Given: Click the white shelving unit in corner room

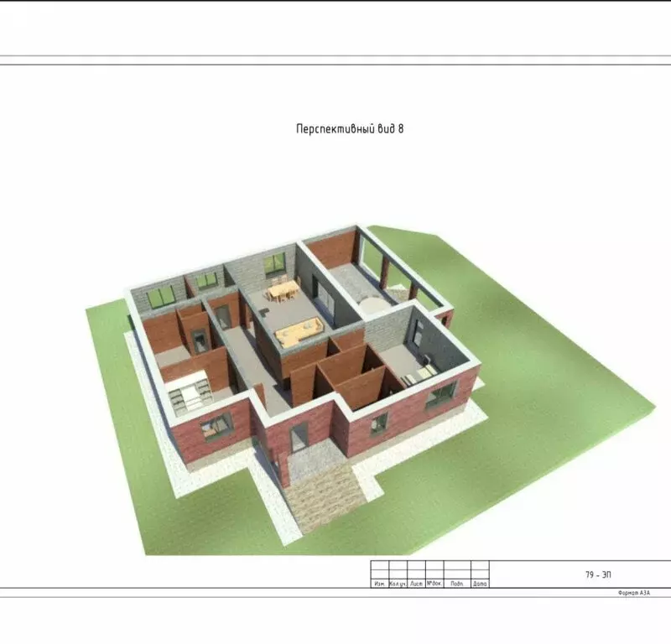Looking at the screenshot, I should 188,392.
